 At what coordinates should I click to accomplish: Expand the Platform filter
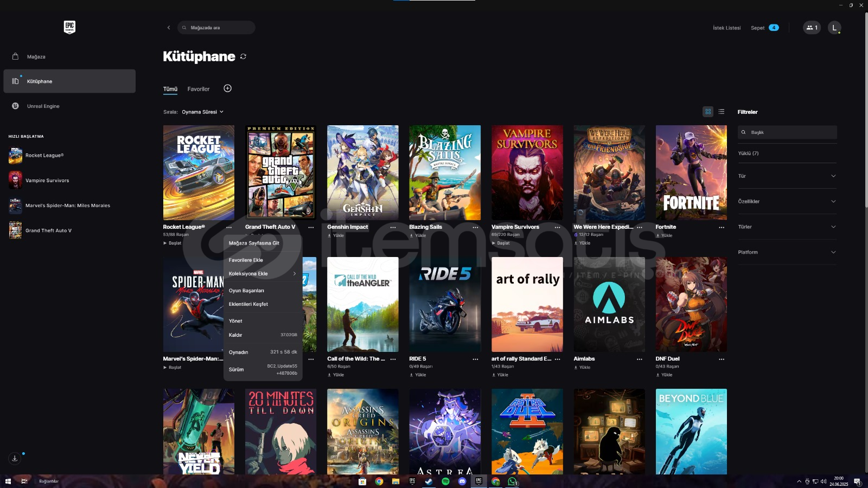tap(787, 252)
